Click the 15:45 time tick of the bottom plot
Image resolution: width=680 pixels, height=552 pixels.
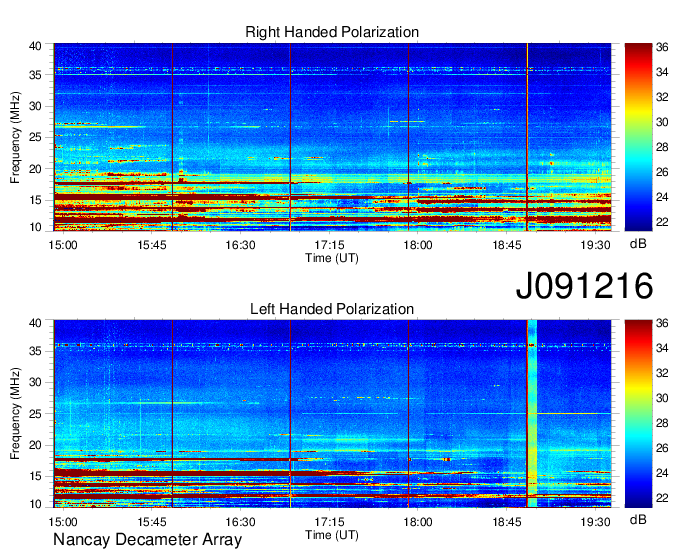pos(152,522)
